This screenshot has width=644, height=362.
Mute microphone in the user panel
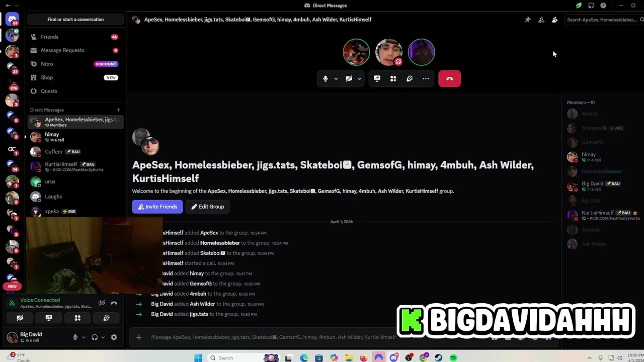click(x=75, y=337)
